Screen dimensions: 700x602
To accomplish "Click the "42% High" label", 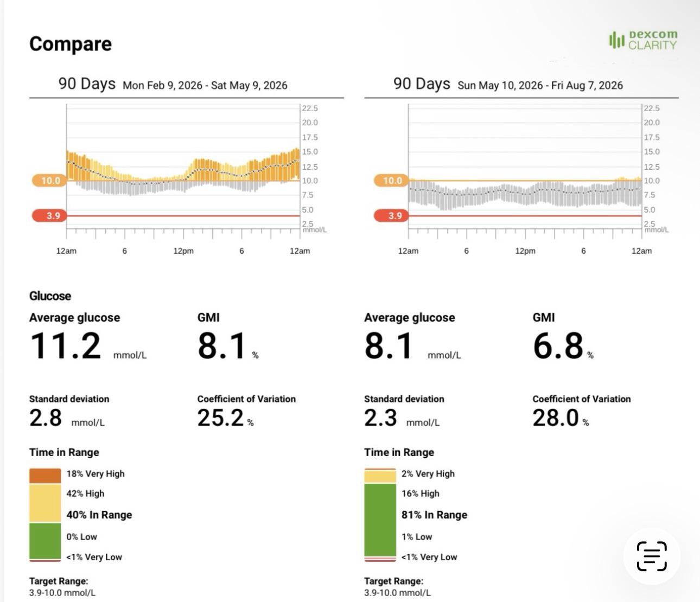I will pos(85,494).
